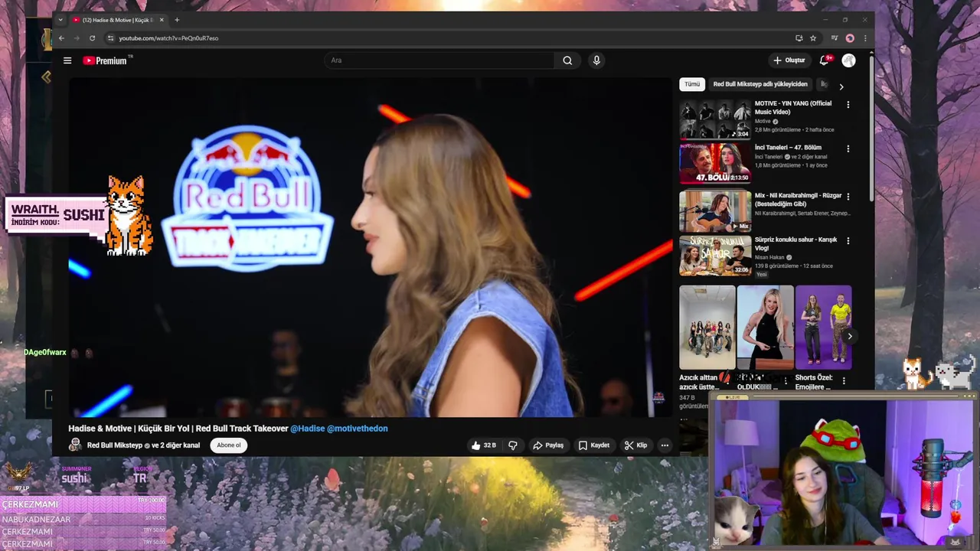980x551 pixels.
Task: Open MOTIVE - YIN YANG video title
Action: [x=793, y=107]
